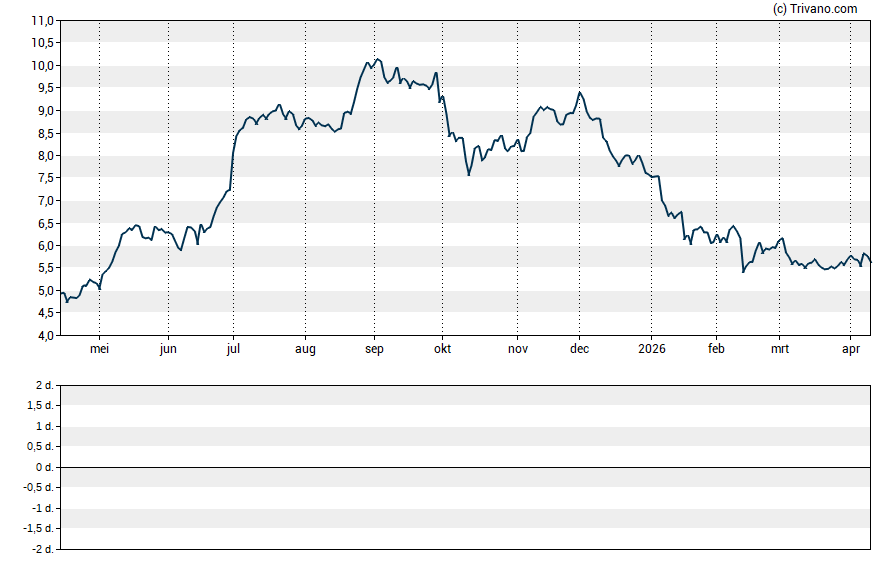
Task: Click the 'sep' month label
Action: coord(374,349)
